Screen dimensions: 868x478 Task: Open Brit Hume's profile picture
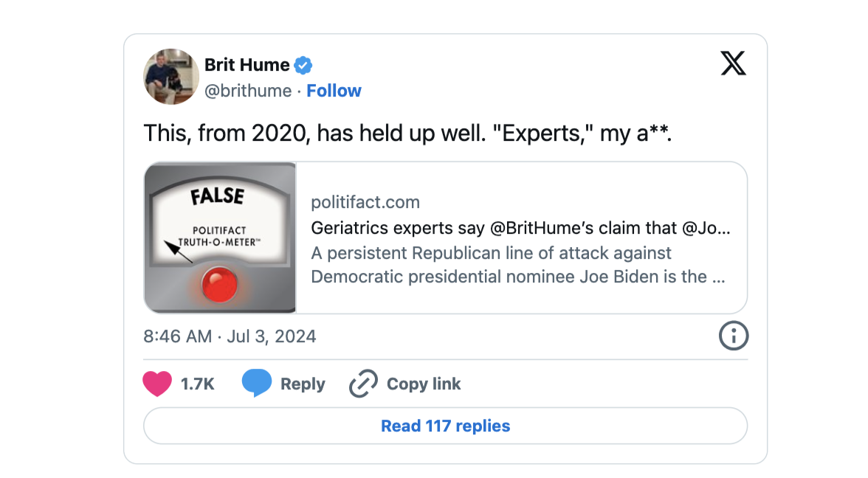pyautogui.click(x=171, y=77)
